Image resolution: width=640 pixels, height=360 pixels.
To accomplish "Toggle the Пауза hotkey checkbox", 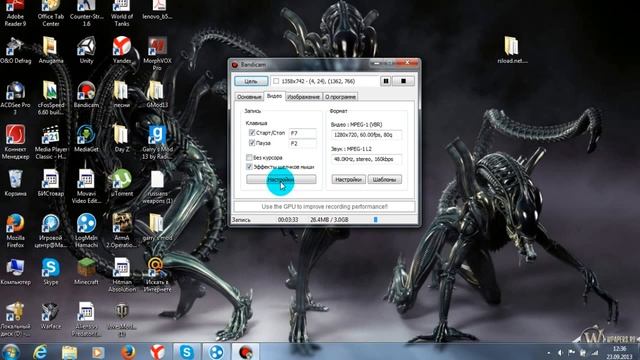I will coord(252,143).
